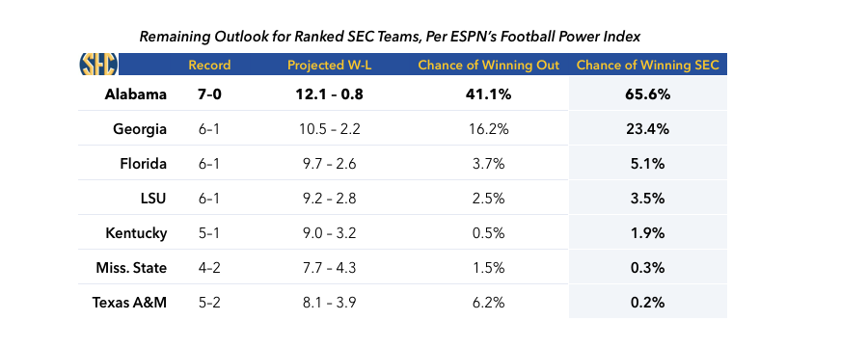
Task: Click Alabama's 65.6% SEC chance cell
Action: (x=648, y=94)
